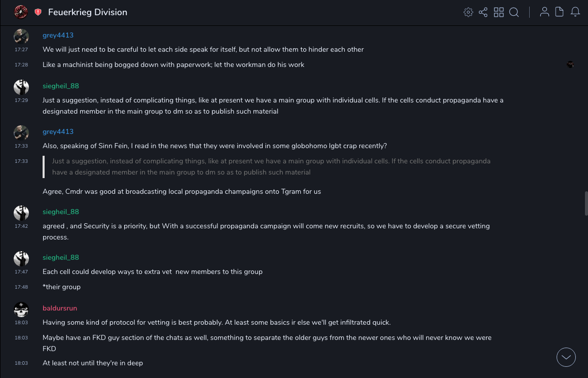The width and height of the screenshot is (588, 378).
Task: Open the settings gear in the header
Action: [x=468, y=12]
